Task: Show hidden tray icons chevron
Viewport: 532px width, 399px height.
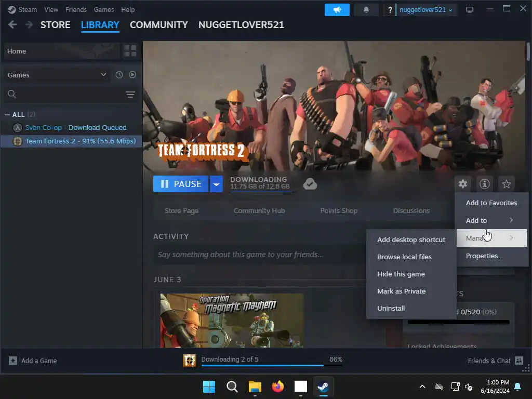Action: click(x=422, y=387)
